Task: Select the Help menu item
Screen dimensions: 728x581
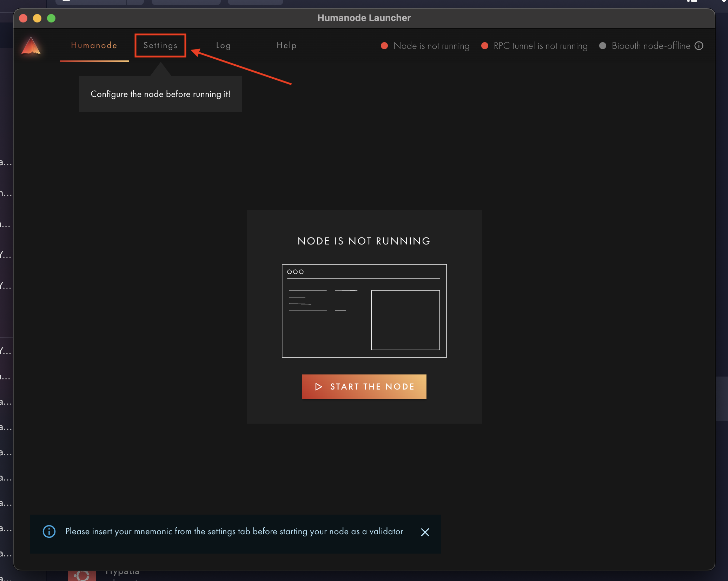Action: (x=287, y=45)
